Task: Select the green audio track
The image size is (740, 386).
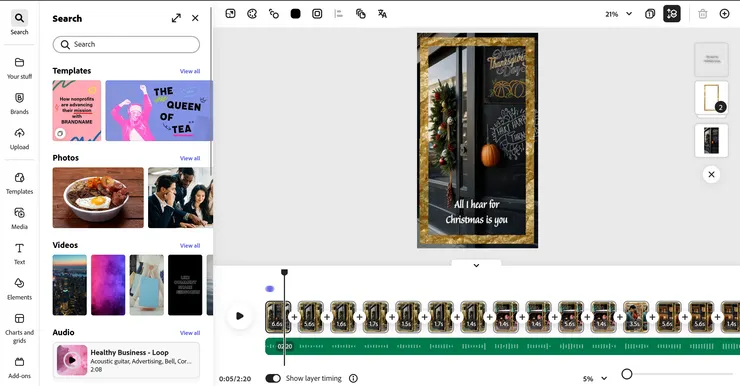Action: tap(502, 346)
